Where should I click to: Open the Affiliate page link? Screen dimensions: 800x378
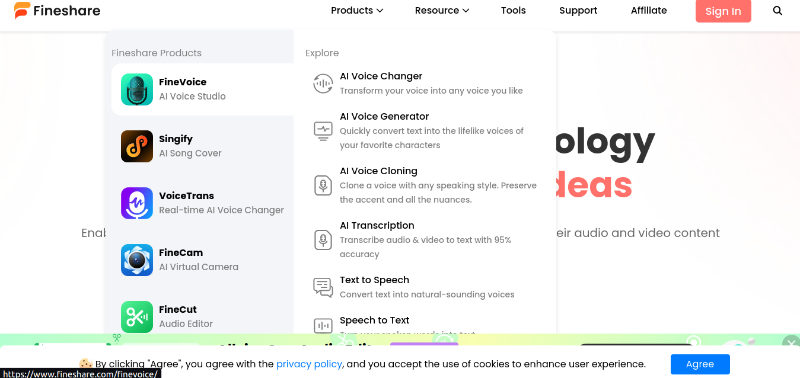pyautogui.click(x=648, y=10)
